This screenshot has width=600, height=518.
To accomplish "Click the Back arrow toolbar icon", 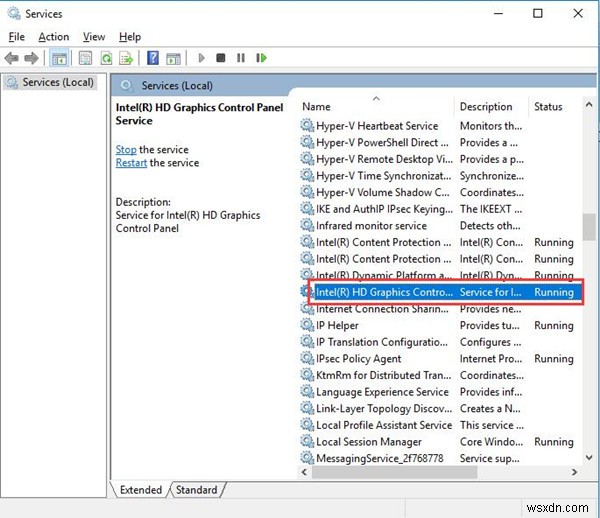I will click(x=11, y=58).
